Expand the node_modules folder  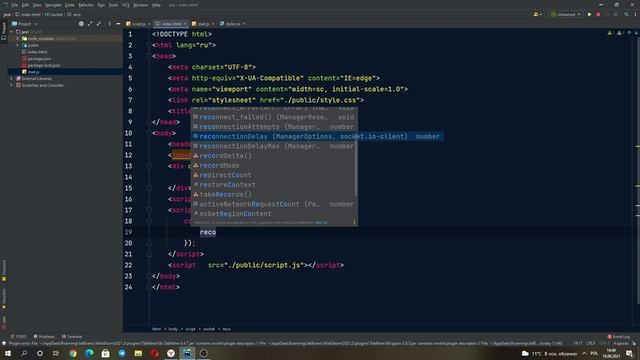[18, 38]
